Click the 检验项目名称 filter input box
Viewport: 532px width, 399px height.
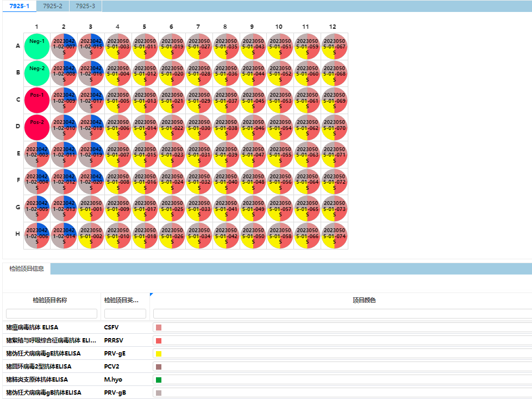click(x=52, y=314)
